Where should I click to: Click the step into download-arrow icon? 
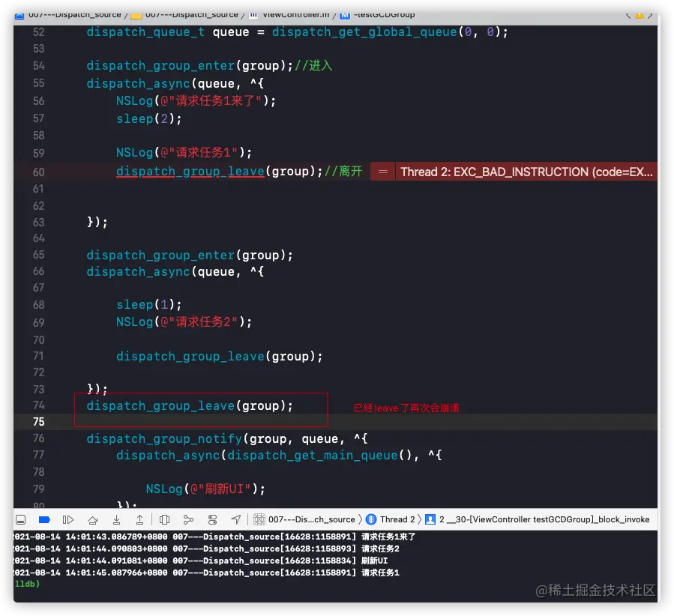[116, 520]
